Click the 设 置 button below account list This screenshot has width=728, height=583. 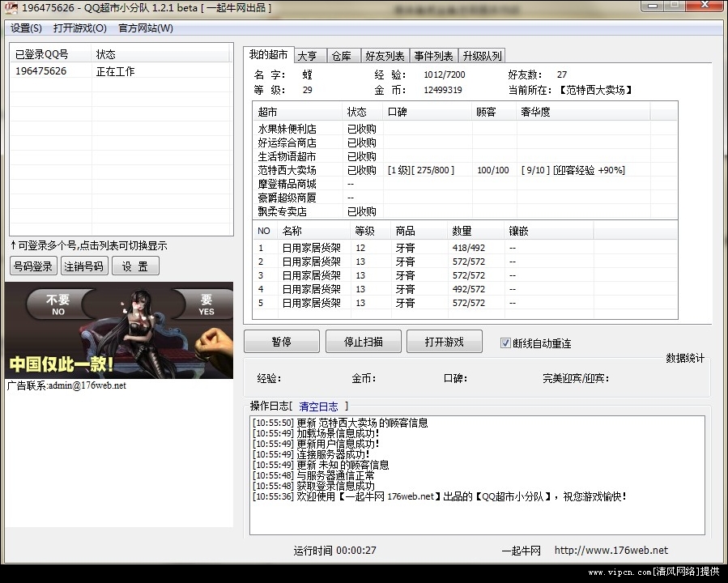135,266
